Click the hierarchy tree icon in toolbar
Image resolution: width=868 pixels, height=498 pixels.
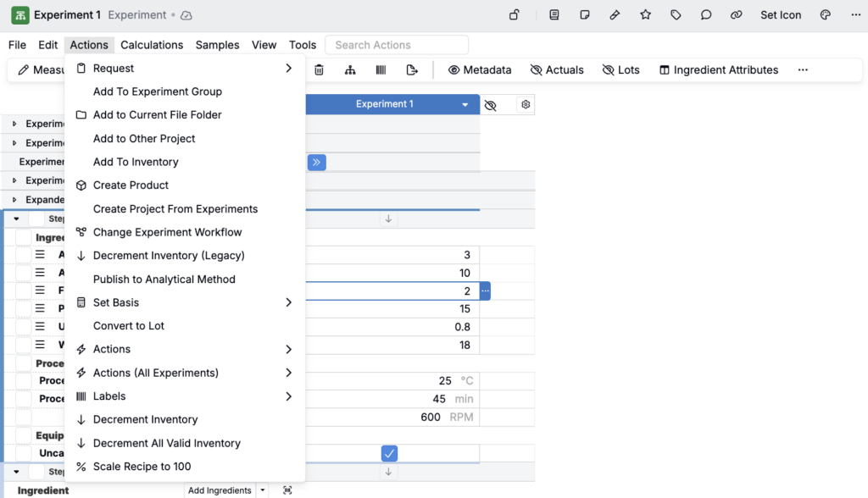point(350,70)
